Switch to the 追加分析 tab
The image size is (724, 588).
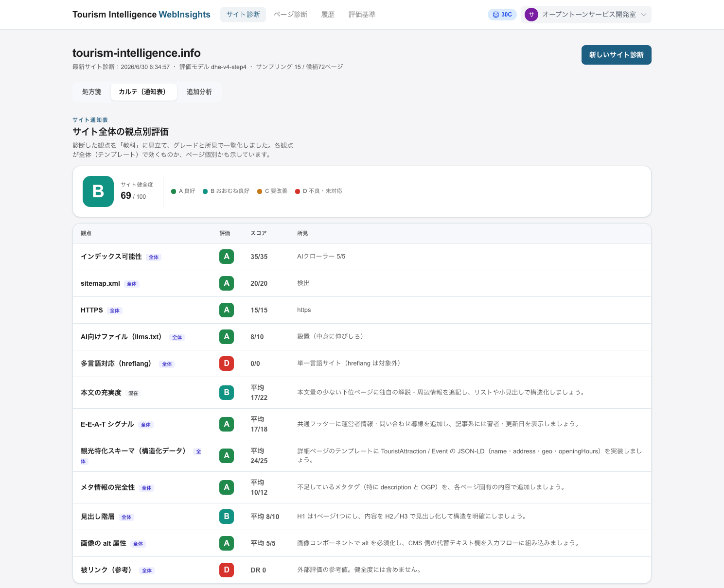pos(199,92)
